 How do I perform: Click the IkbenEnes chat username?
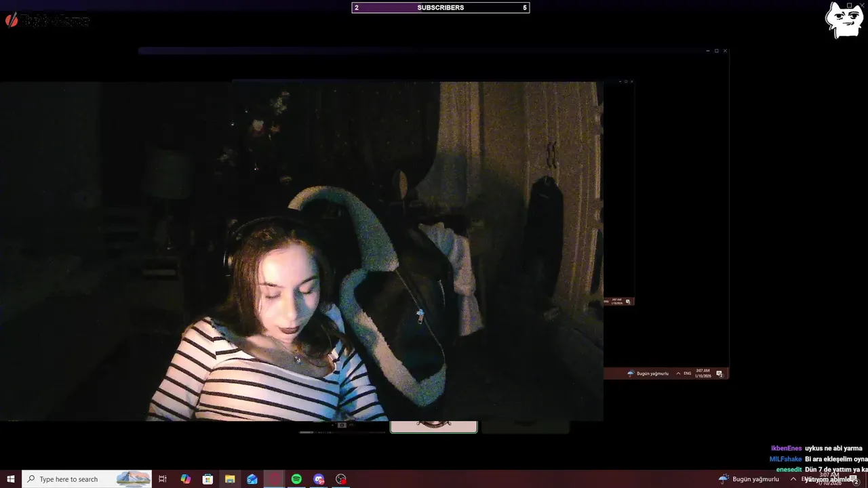[786, 449]
